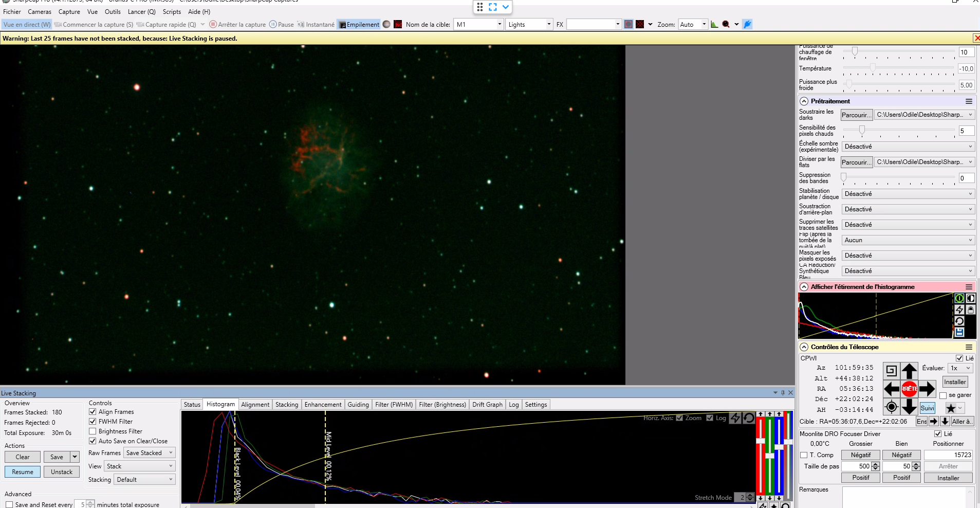This screenshot has width=980, height=508.
Task: Open the Prétraitement panel hamburger menu
Action: [969, 101]
